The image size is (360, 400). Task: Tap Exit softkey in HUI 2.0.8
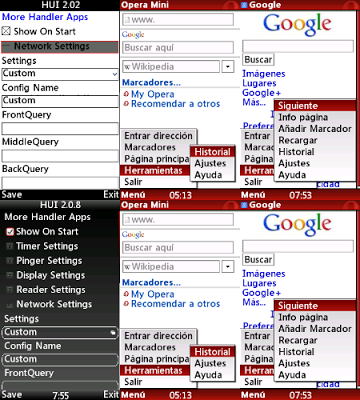click(x=111, y=395)
